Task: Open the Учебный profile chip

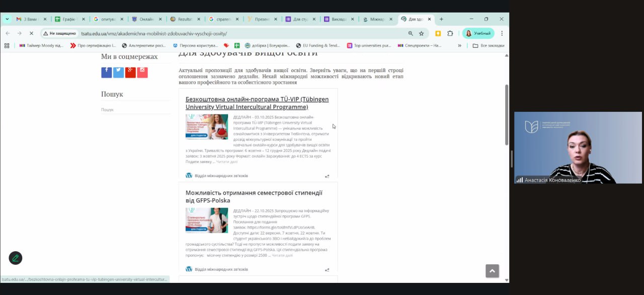Action: tap(478, 33)
